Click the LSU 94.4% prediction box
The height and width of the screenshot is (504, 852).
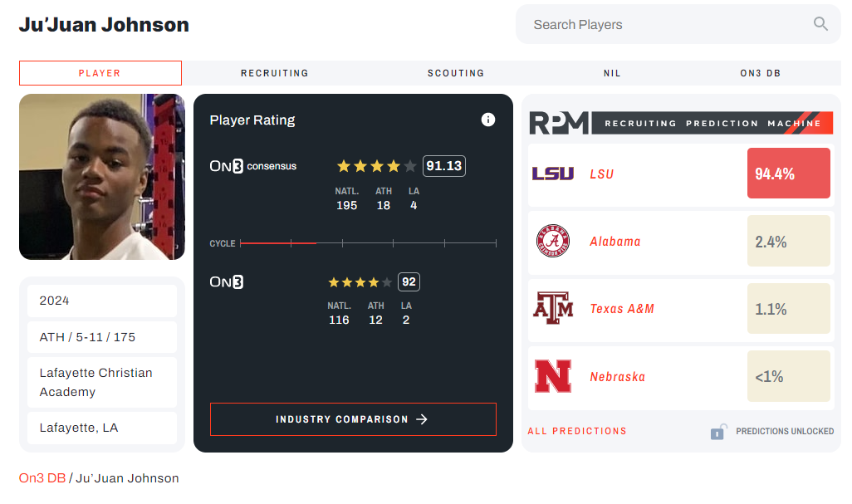click(788, 174)
